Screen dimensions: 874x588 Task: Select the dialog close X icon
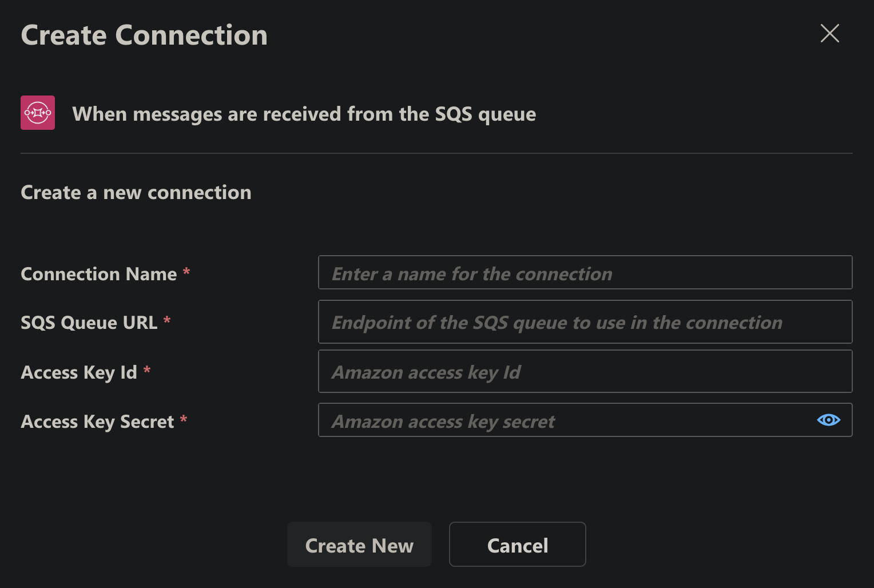(x=829, y=34)
